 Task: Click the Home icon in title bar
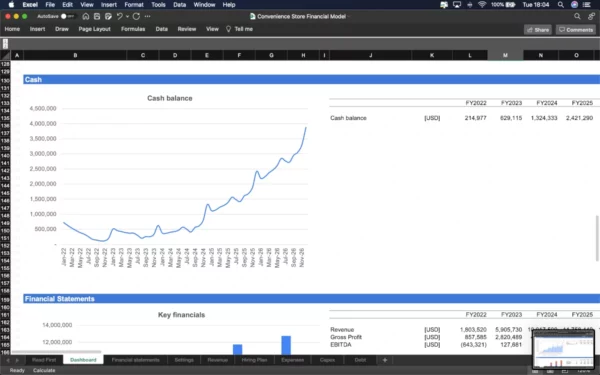click(86, 16)
